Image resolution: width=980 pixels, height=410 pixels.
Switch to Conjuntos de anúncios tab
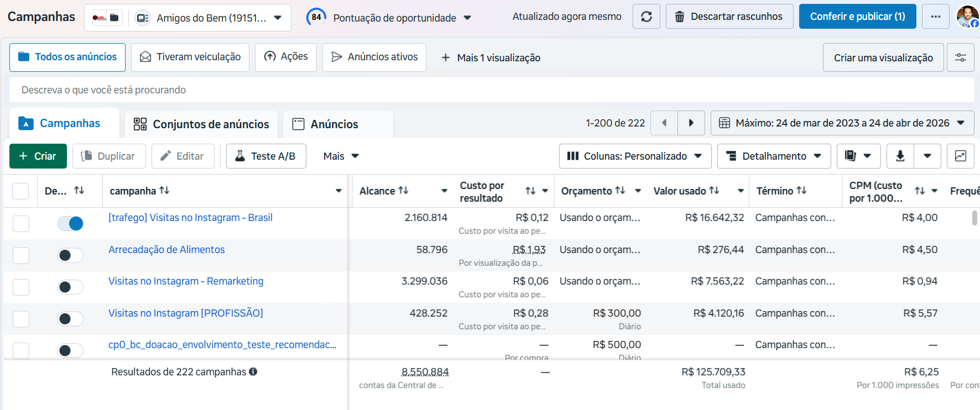(x=201, y=124)
